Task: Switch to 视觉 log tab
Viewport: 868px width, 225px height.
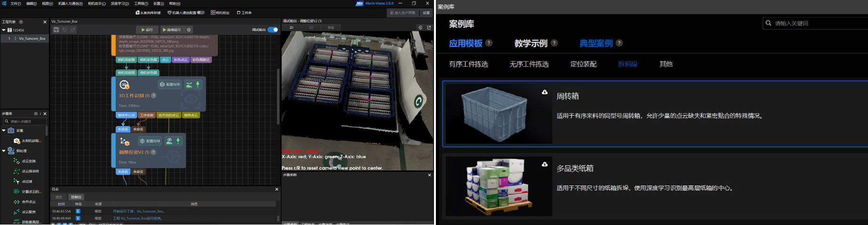Action: coord(59,197)
